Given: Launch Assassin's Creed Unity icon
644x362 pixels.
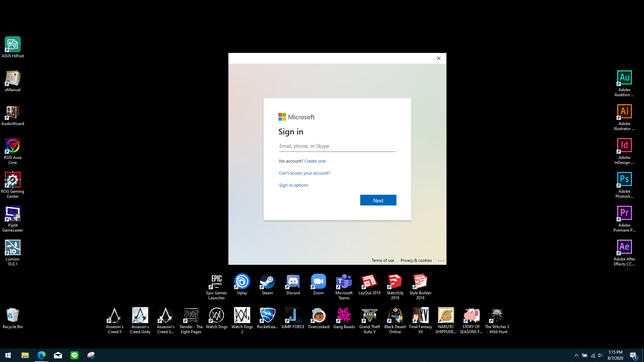Looking at the screenshot, I should pyautogui.click(x=140, y=320).
